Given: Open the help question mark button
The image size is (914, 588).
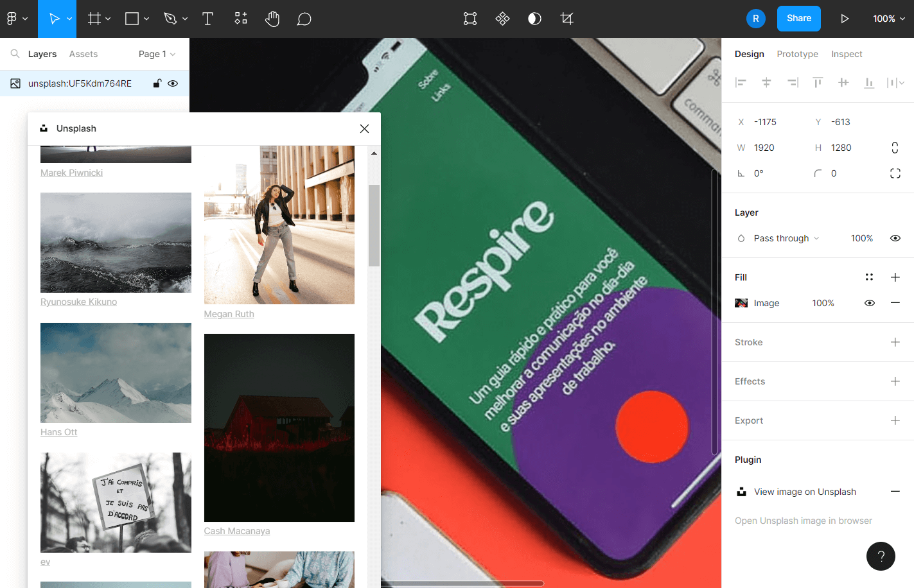Looking at the screenshot, I should click(881, 556).
